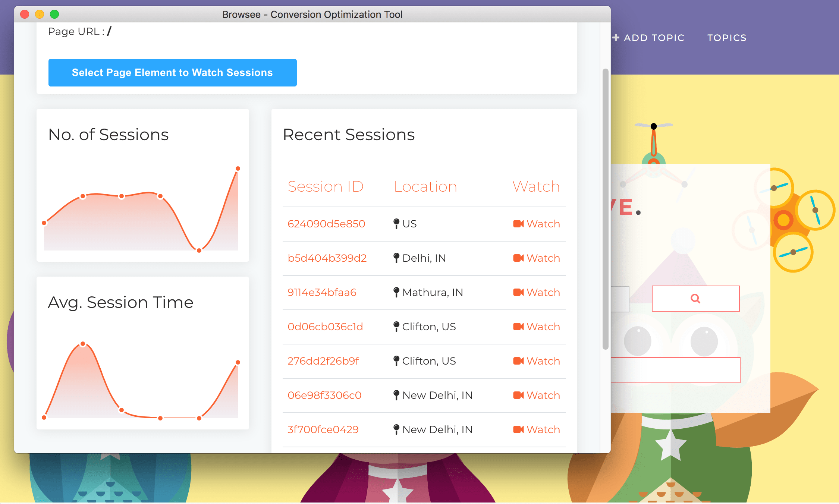Click the red magnifier search icon
The width and height of the screenshot is (839, 504).
click(x=695, y=299)
